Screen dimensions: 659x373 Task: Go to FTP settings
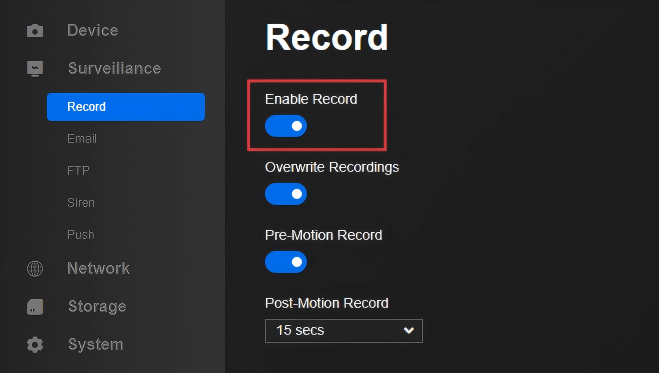pyautogui.click(x=78, y=171)
